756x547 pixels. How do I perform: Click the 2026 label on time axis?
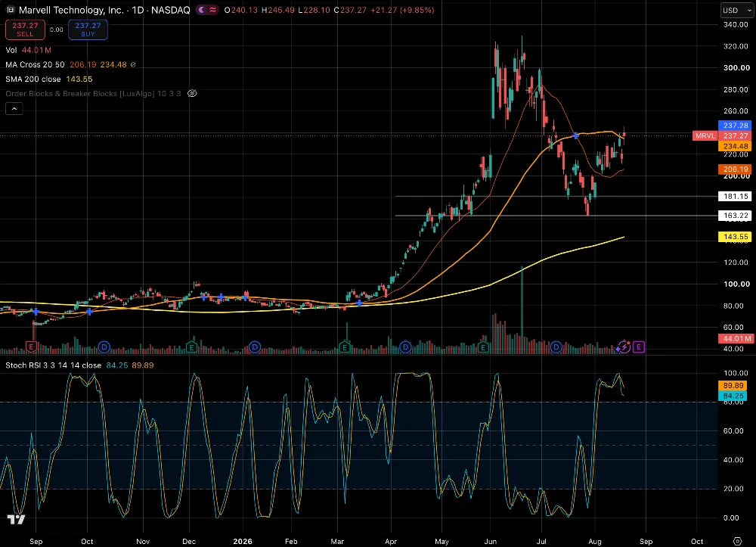coord(243,541)
